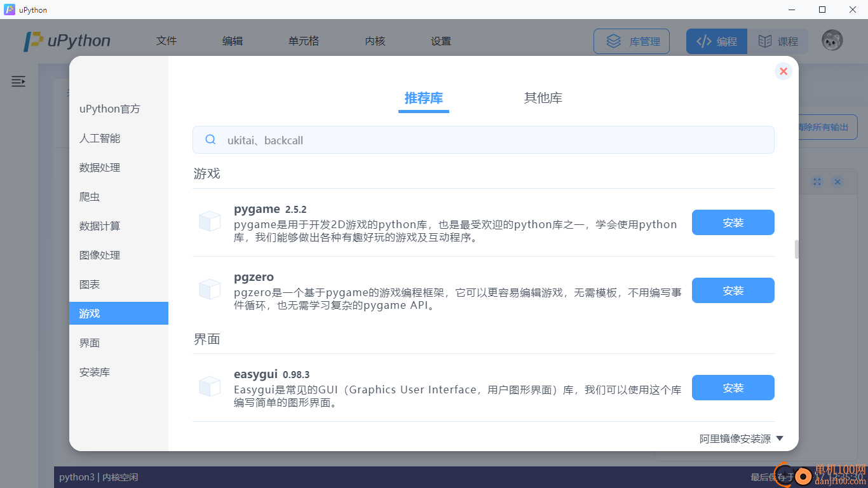Close the library manager dialog
Screen dimensions: 868x488
coord(783,71)
